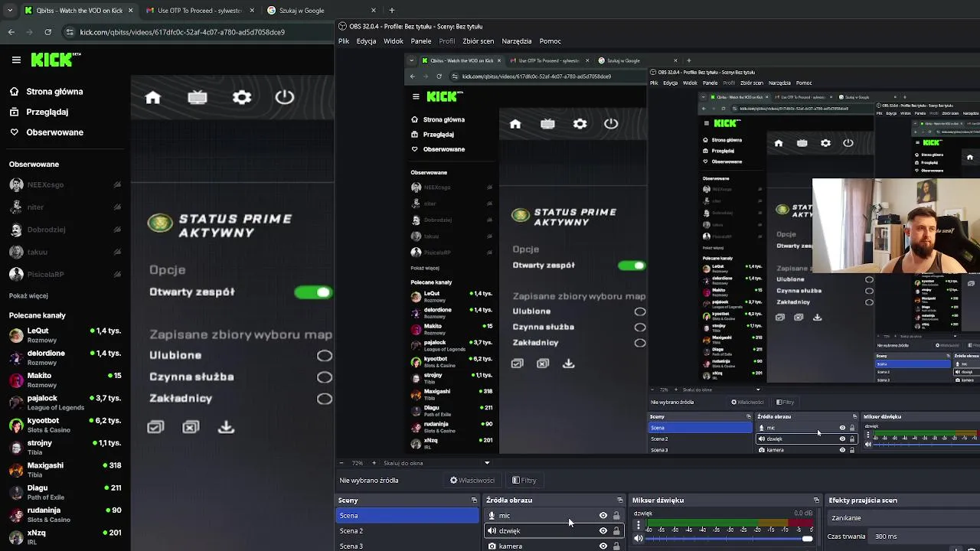The image size is (980, 551).
Task: Switch off 'Otwarty zespół' toggle in Kick video
Action: point(314,292)
